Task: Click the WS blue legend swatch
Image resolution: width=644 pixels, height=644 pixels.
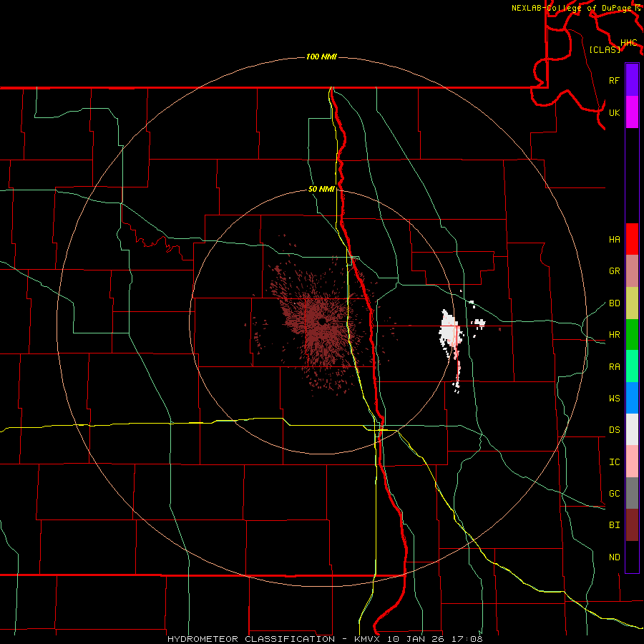Action: pos(632,398)
